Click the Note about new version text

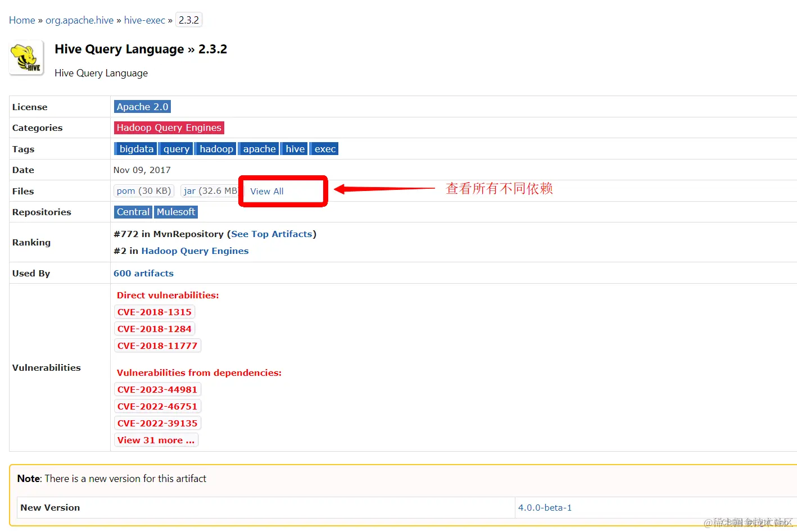pyautogui.click(x=112, y=479)
